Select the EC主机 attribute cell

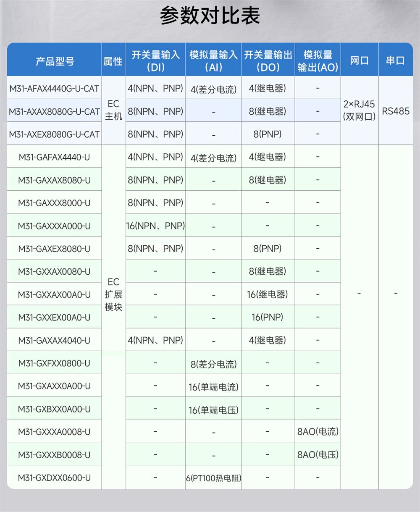click(113, 110)
